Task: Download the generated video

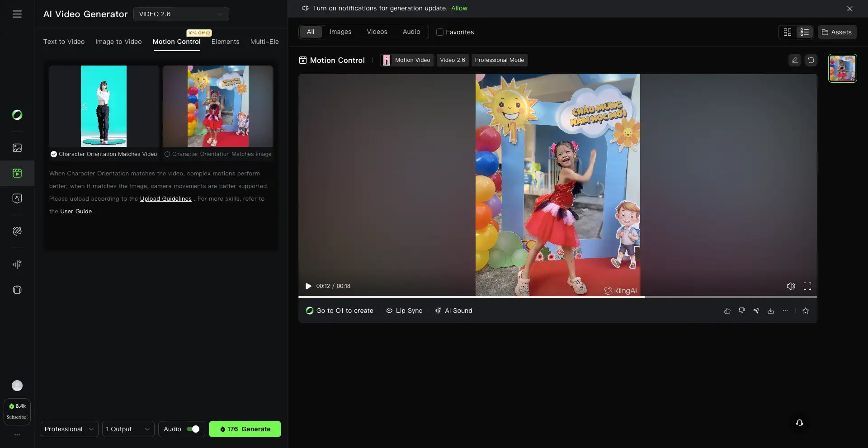Action: tap(771, 311)
